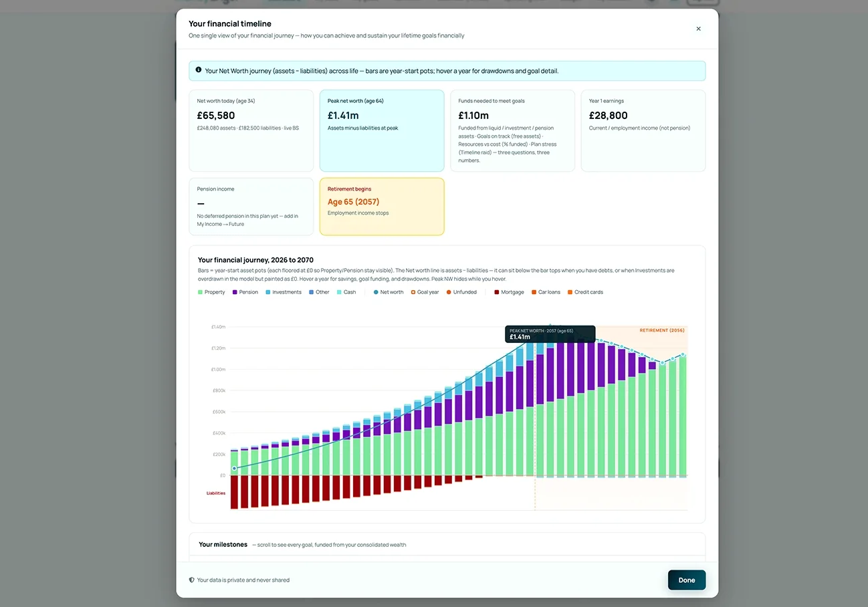Select the Retirement begins card
868x607 pixels.
[x=382, y=207]
